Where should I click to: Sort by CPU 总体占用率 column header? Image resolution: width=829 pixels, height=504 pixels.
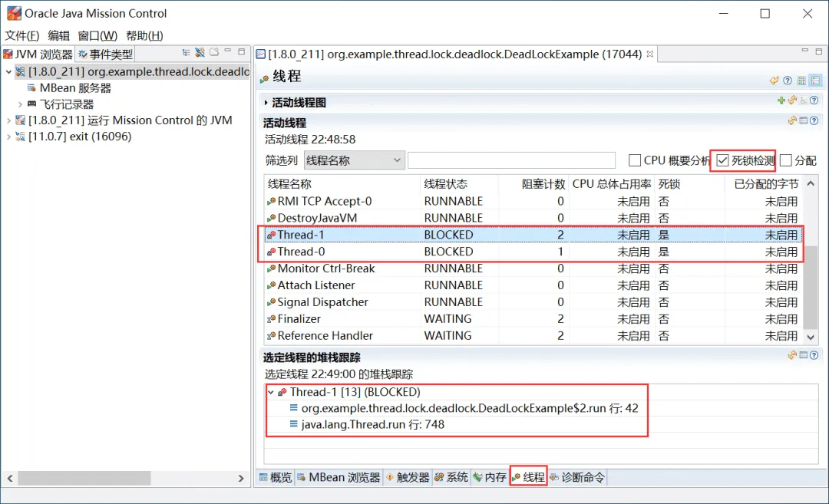point(612,184)
